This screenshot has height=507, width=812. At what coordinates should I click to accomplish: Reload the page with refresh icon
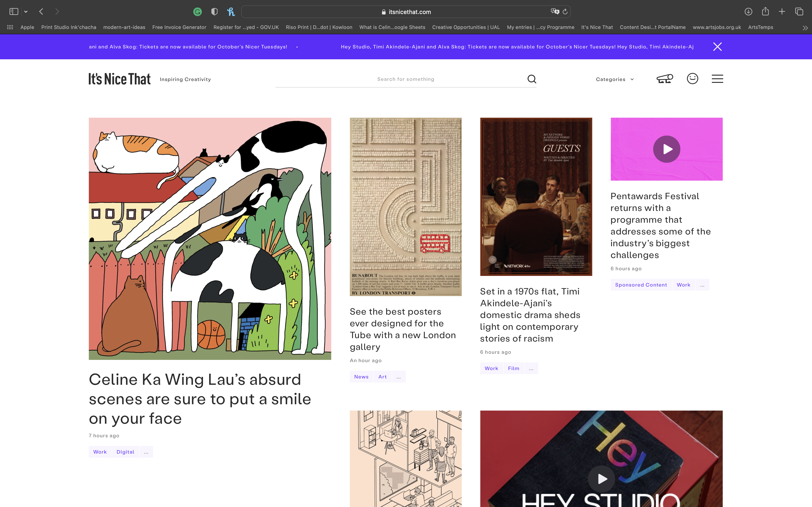565,12
